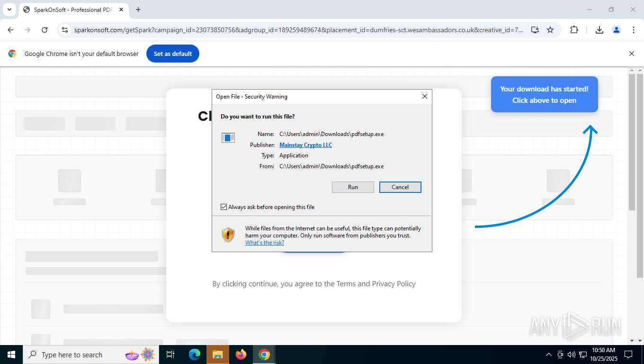Dismiss the default browser info bar
644x364 pixels.
pos(631,54)
